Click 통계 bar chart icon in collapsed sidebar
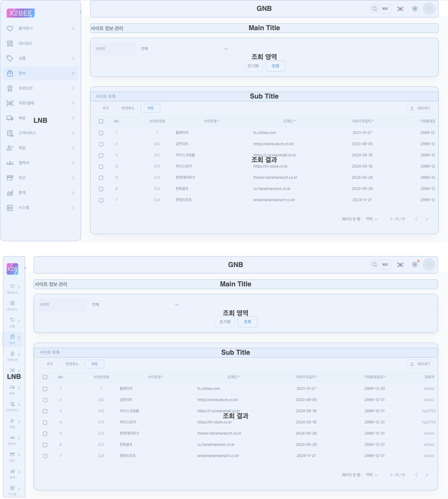The width and height of the screenshot is (448, 499). pyautogui.click(x=12, y=471)
